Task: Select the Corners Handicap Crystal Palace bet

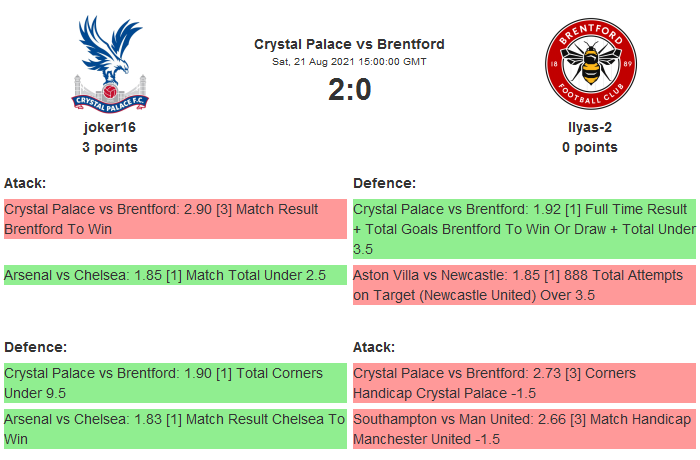Action: [x=524, y=382]
